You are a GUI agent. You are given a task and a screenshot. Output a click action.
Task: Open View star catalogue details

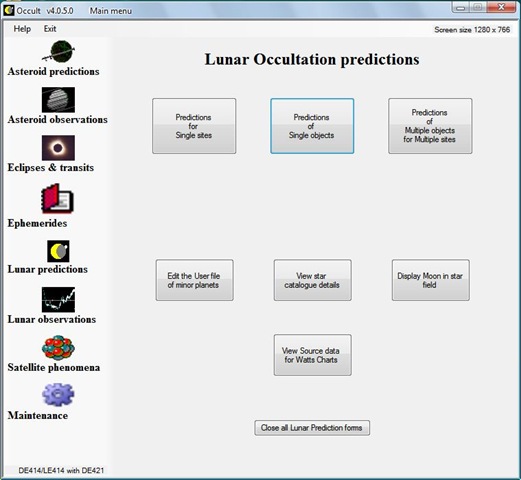pyautogui.click(x=313, y=280)
